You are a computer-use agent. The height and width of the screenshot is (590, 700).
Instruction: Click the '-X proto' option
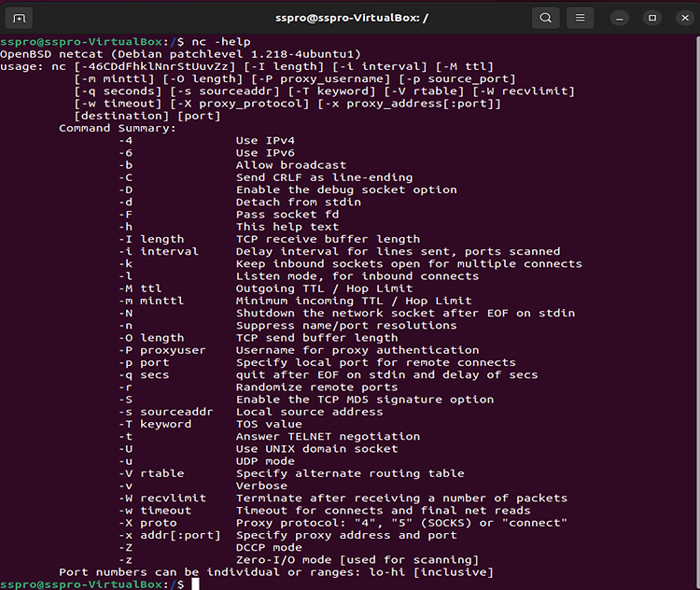coord(147,523)
